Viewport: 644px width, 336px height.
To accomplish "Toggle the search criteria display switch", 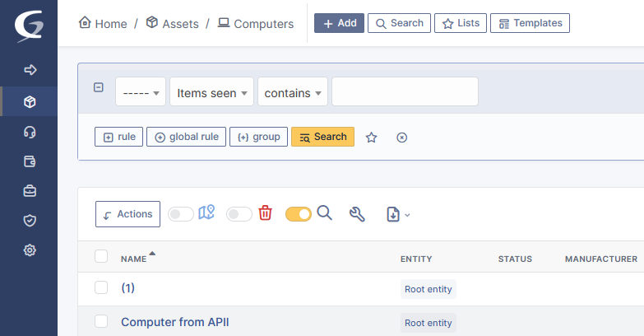I will pos(299,214).
